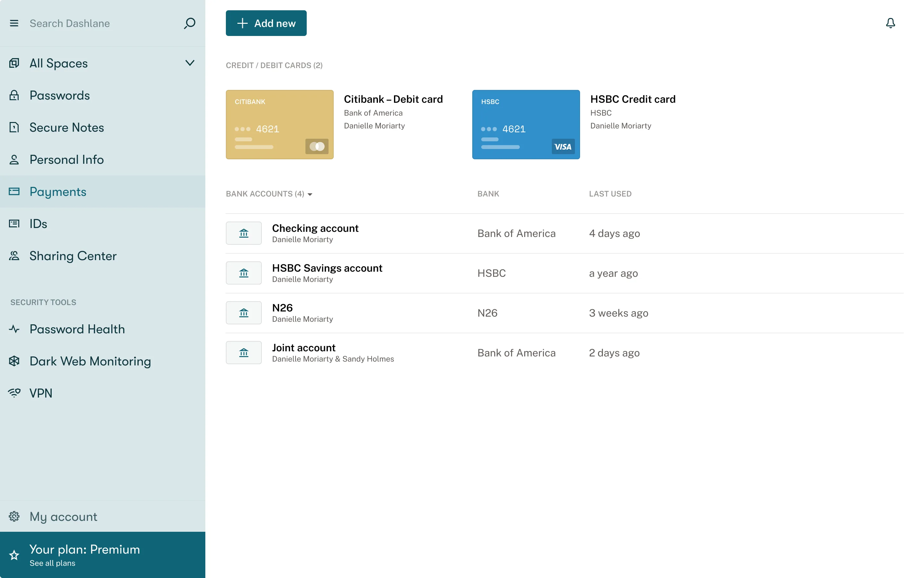Screen dimensions: 924x578
Task: Click the My account gear icon
Action: click(x=14, y=516)
